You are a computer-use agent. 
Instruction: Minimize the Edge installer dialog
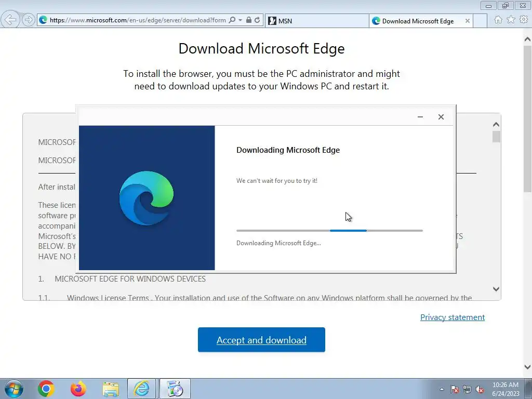click(420, 117)
